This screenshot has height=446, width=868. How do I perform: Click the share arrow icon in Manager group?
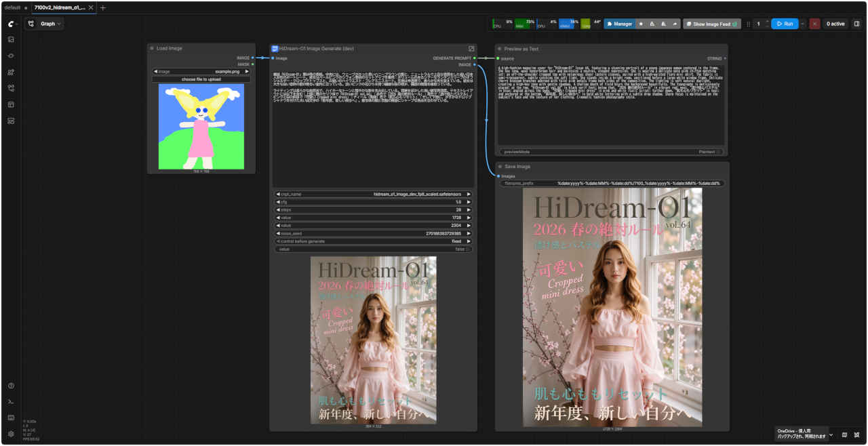(675, 24)
